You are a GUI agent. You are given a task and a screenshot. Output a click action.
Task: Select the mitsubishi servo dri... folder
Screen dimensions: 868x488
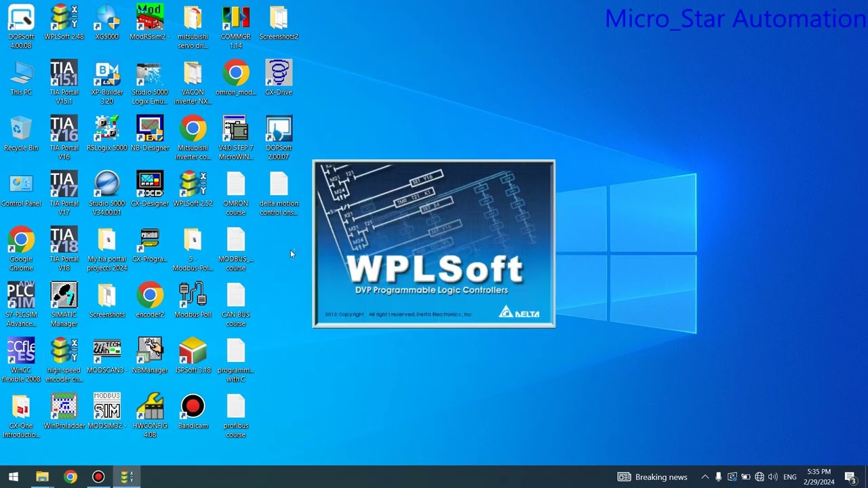[x=193, y=26]
